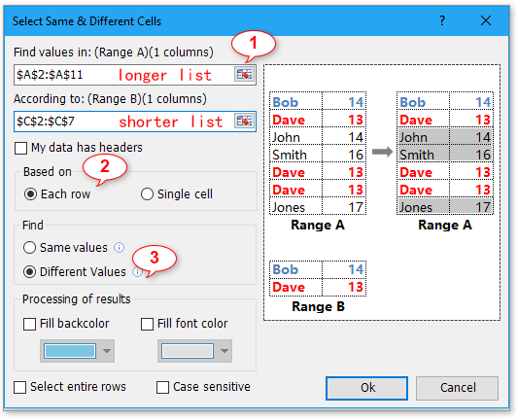
Task: Open the backcolor dropdown arrow
Action: [106, 351]
